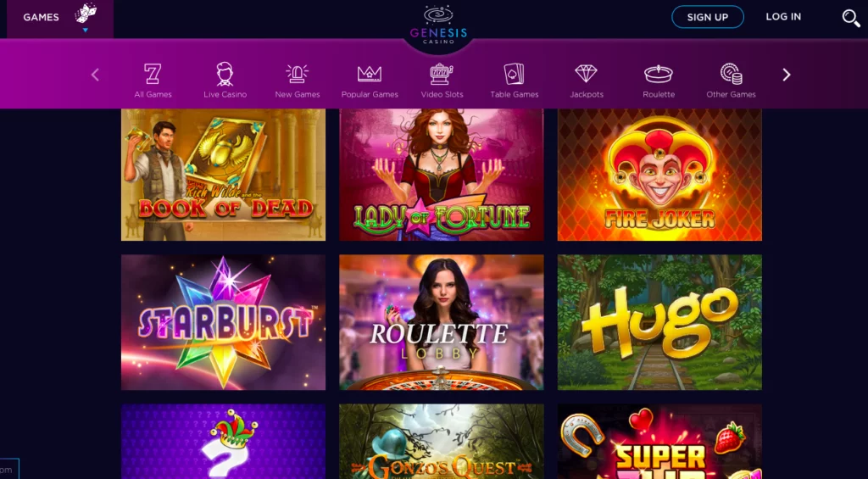Expand the Games dropdown menu

(x=60, y=19)
